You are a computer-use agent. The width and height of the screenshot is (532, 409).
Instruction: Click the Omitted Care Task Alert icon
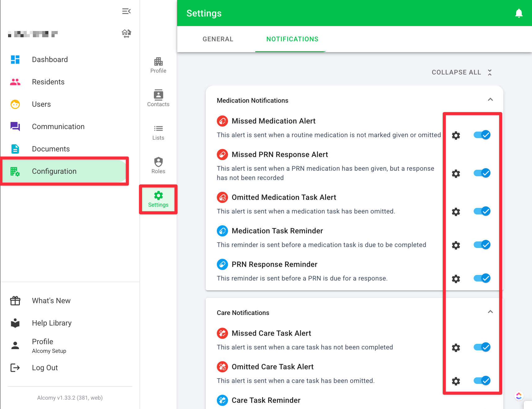point(222,367)
